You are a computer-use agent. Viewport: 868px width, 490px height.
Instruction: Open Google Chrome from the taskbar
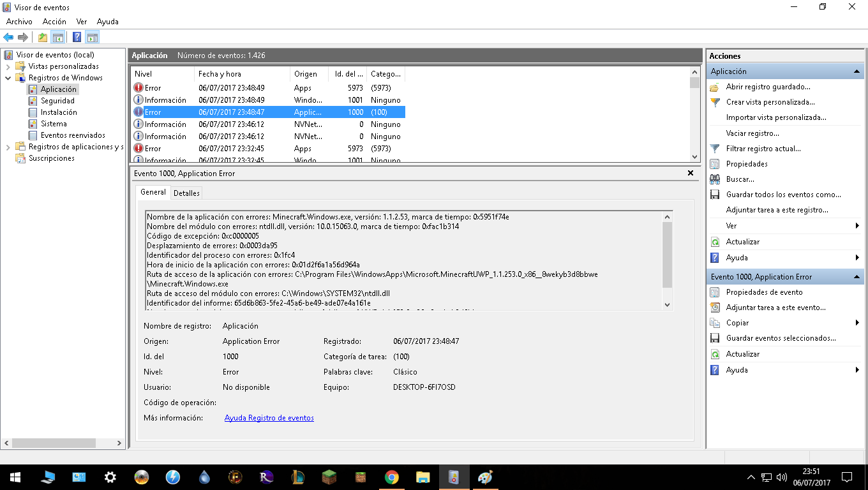[x=391, y=477]
